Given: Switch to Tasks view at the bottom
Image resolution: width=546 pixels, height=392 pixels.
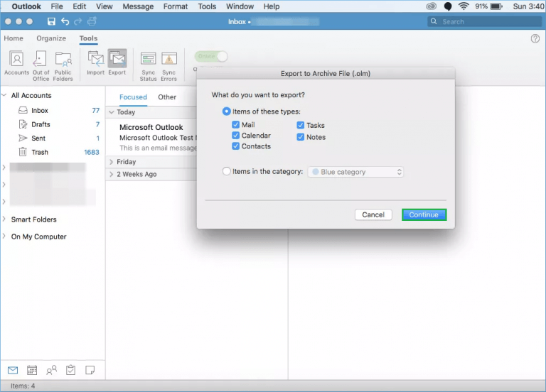Looking at the screenshot, I should (x=70, y=370).
